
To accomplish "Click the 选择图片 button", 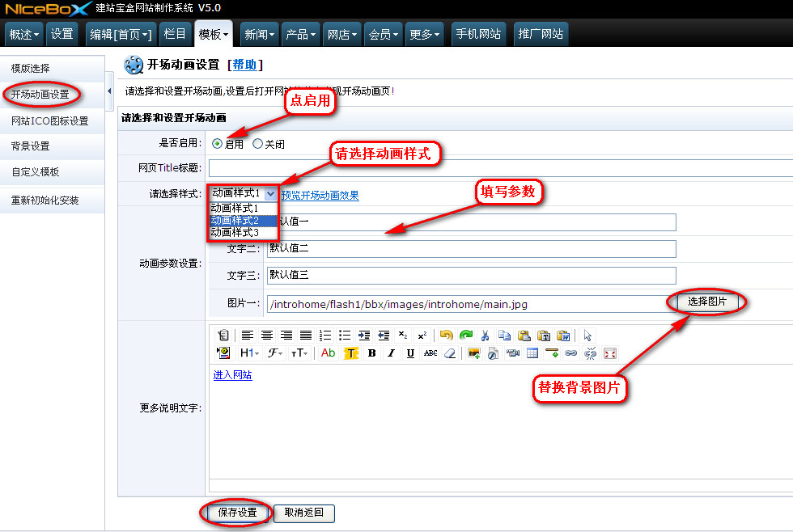I will click(x=707, y=302).
